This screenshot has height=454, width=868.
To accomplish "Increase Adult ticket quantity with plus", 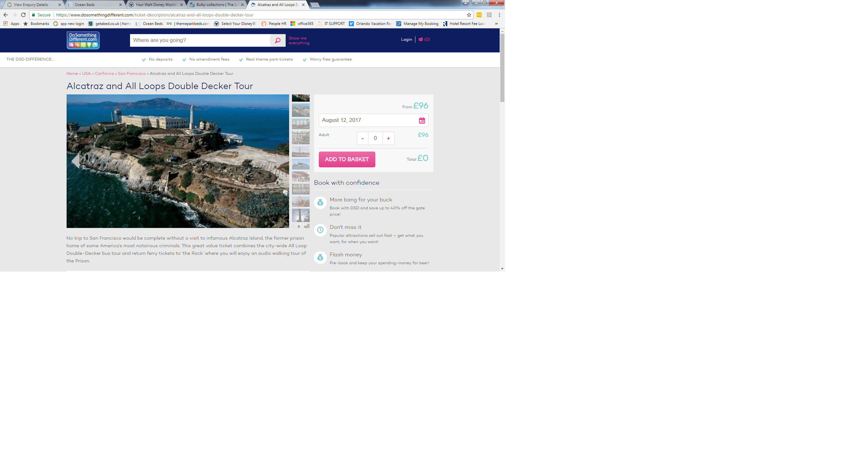I will pyautogui.click(x=388, y=138).
